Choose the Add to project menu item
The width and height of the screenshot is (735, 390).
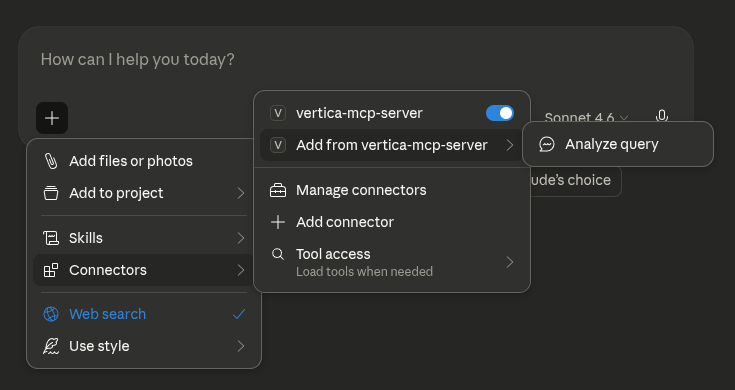tap(144, 193)
